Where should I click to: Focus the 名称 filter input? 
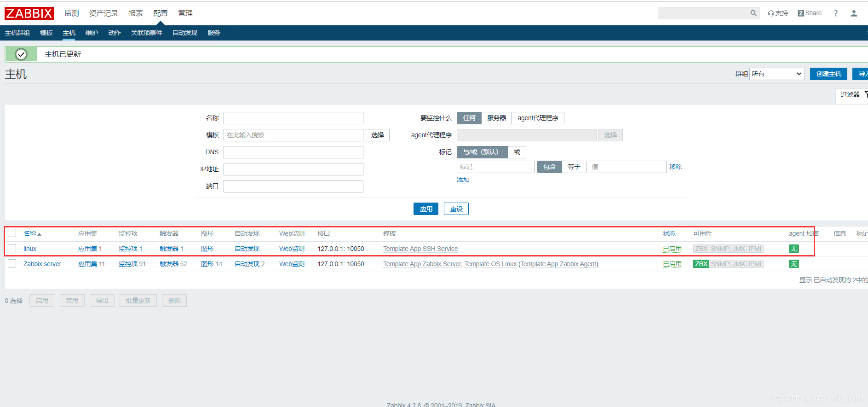click(293, 118)
